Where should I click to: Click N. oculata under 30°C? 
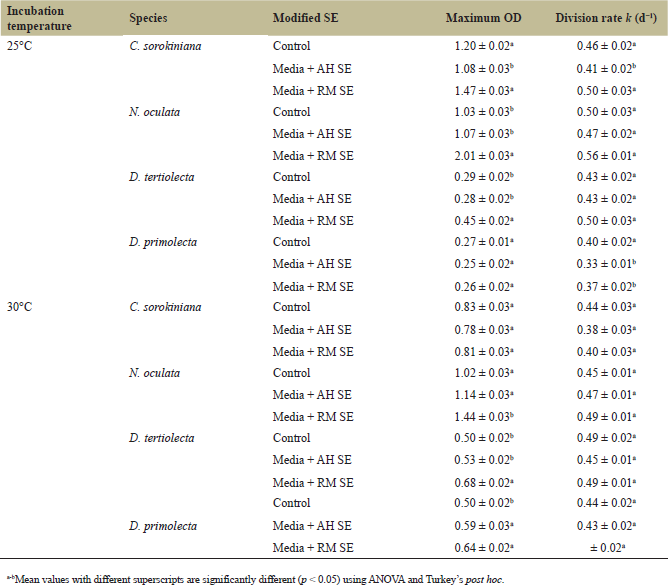[x=154, y=373]
